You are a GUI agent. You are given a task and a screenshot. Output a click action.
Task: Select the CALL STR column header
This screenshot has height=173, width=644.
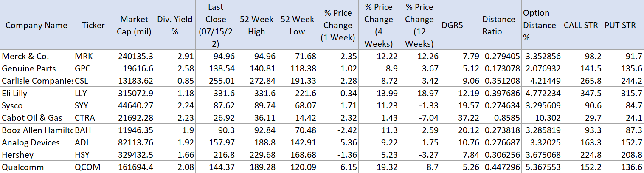click(x=581, y=25)
